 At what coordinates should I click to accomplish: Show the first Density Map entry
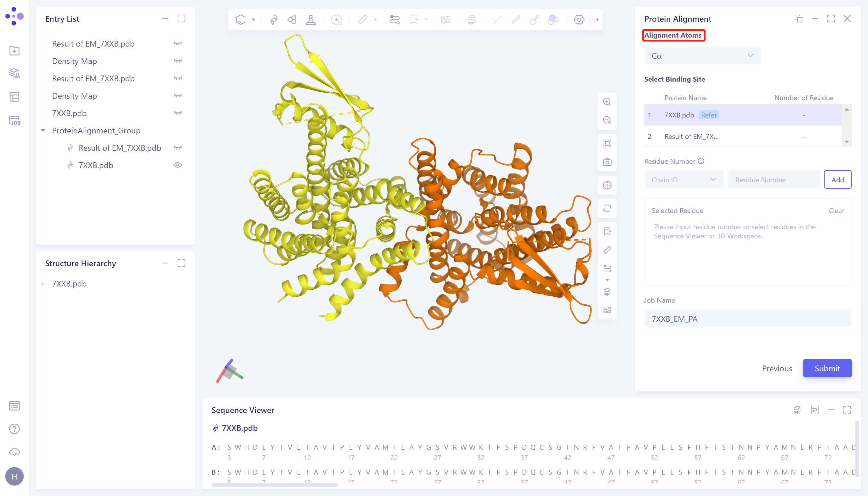[x=177, y=61]
